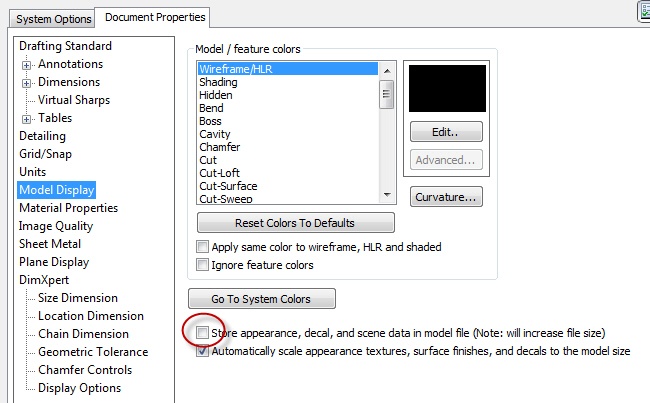Enable Store appearance, decal, and scene data checkbox

(202, 333)
